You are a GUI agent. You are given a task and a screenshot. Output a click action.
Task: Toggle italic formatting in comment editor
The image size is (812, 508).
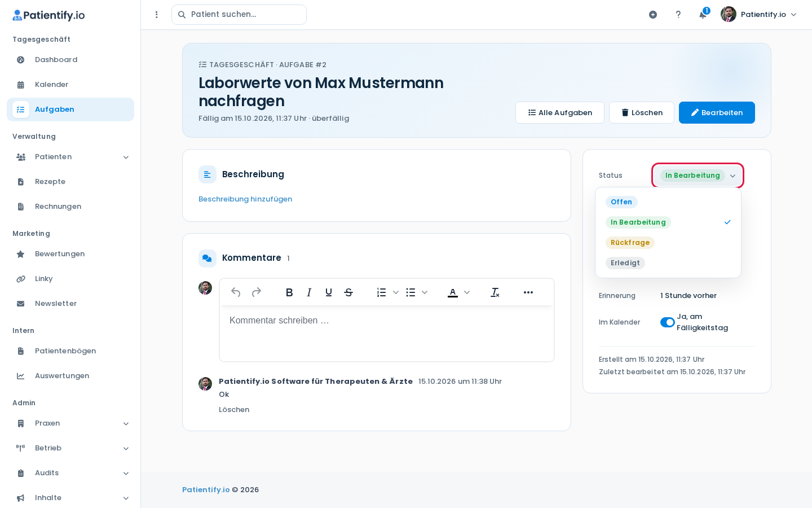[x=309, y=292]
